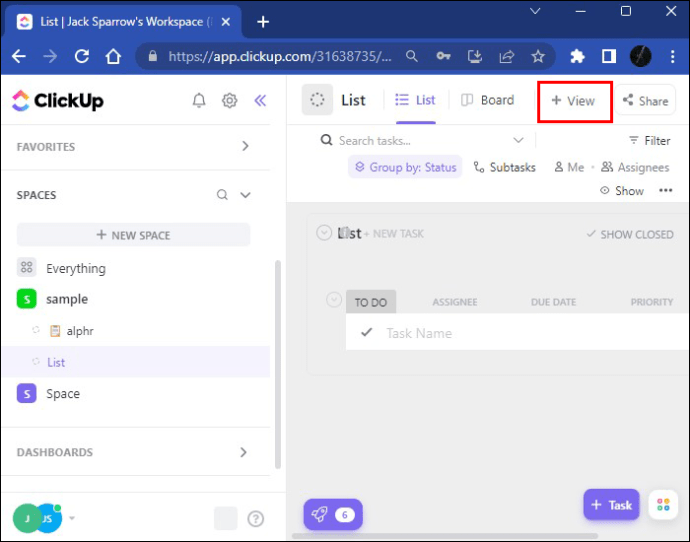Open the help question mark icon
Screen dimensions: 690x542
(256, 519)
